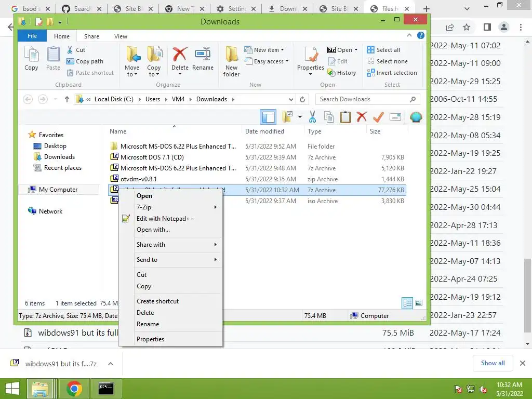Click the blue scissors toolbar icon
532x399 pixels.
[x=312, y=117]
